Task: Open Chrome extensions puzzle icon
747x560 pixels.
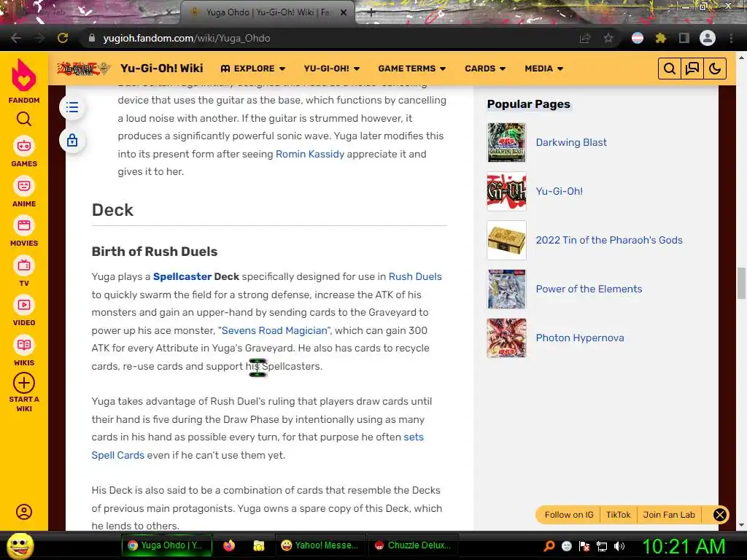Action: tap(661, 38)
